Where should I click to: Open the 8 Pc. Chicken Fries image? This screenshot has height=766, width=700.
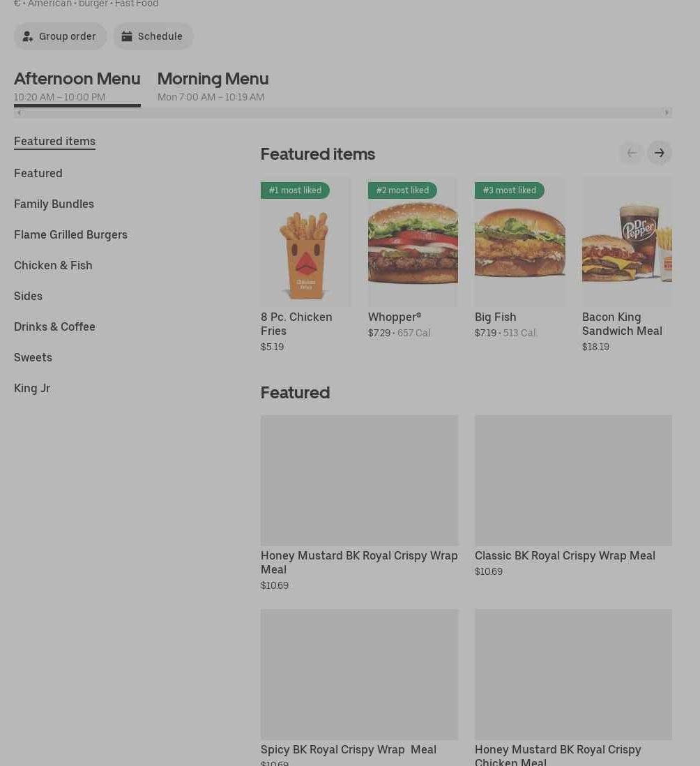point(305,243)
